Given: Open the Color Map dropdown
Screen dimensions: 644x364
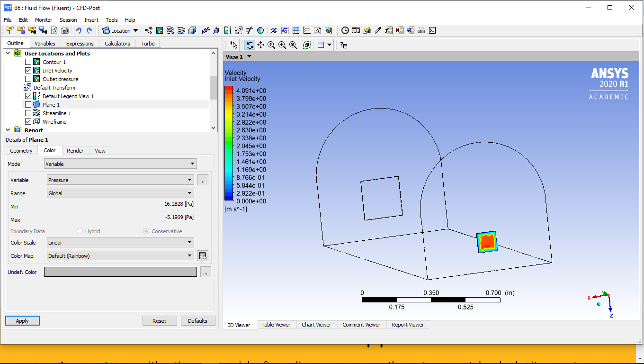Looking at the screenshot, I should (120, 256).
